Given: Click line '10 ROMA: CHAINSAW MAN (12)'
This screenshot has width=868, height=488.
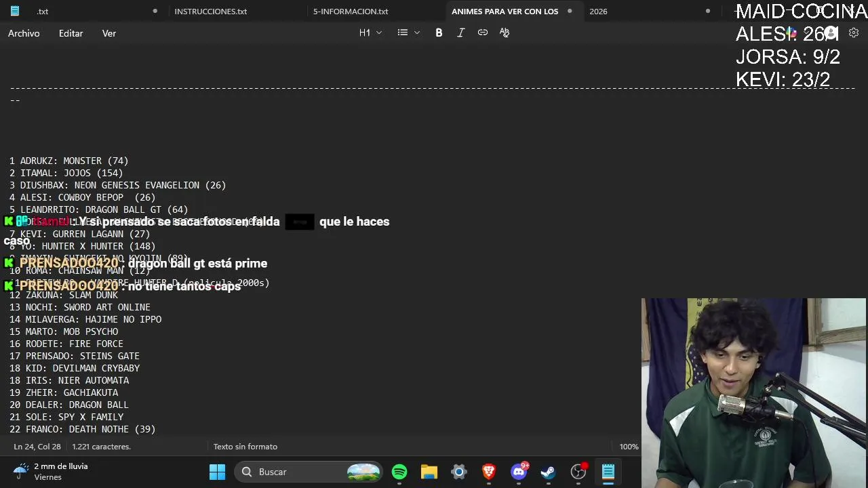Looking at the screenshot, I should click(79, 270).
